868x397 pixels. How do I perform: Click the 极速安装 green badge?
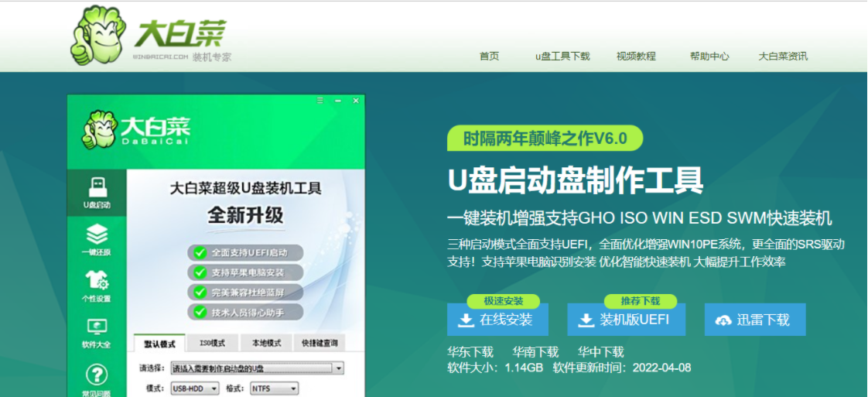pyautogui.click(x=503, y=301)
